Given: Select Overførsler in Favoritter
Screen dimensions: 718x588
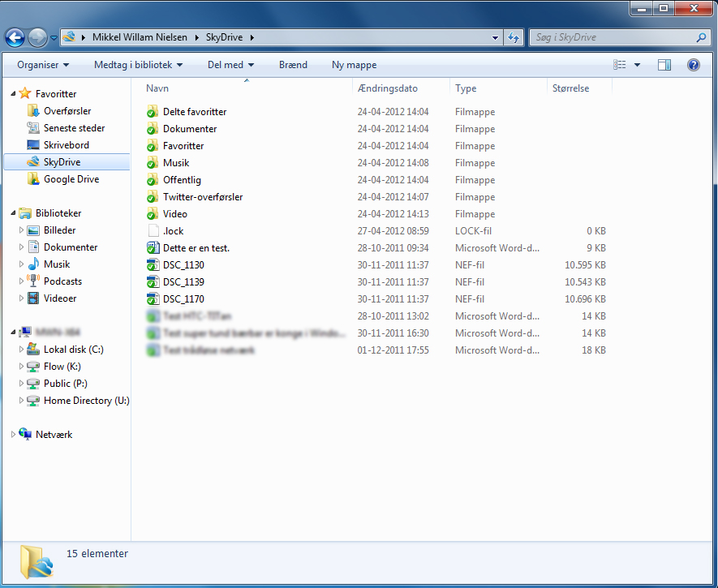Looking at the screenshot, I should (x=67, y=111).
